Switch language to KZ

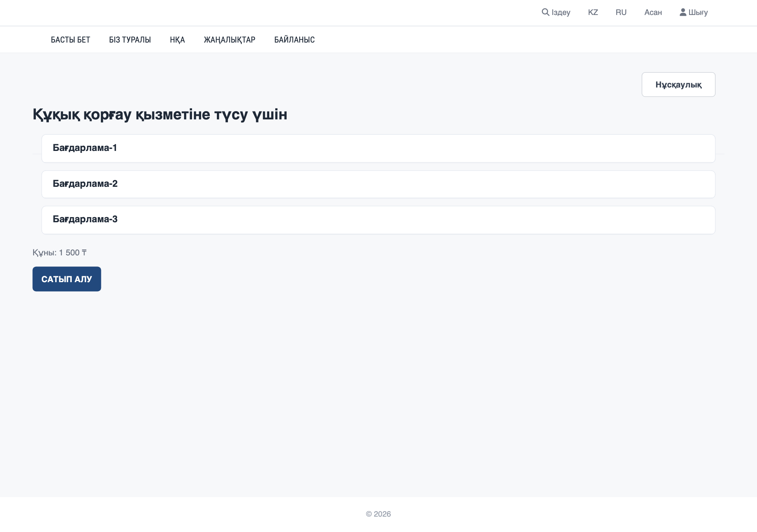pos(593,12)
